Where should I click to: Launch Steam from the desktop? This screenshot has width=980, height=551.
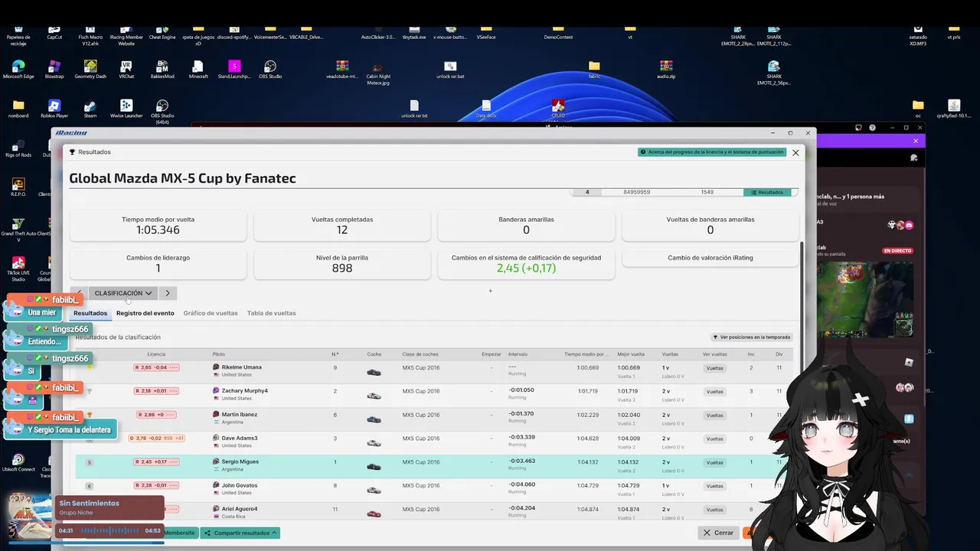click(x=90, y=109)
